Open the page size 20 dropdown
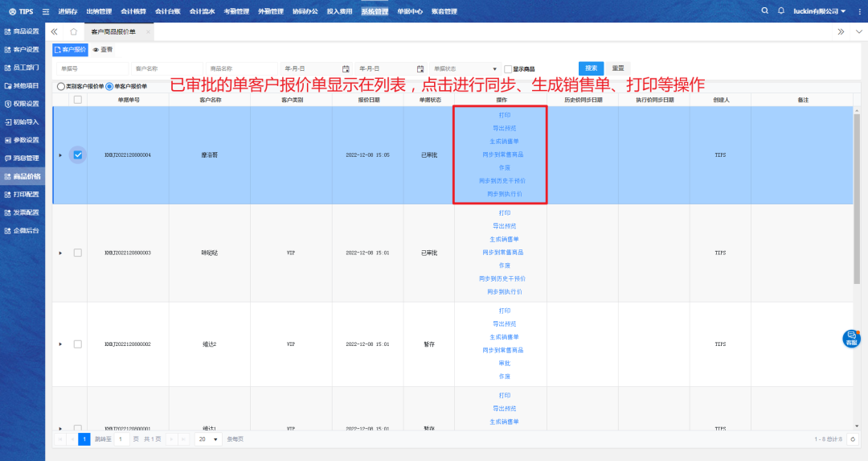The image size is (868, 461). (209, 439)
